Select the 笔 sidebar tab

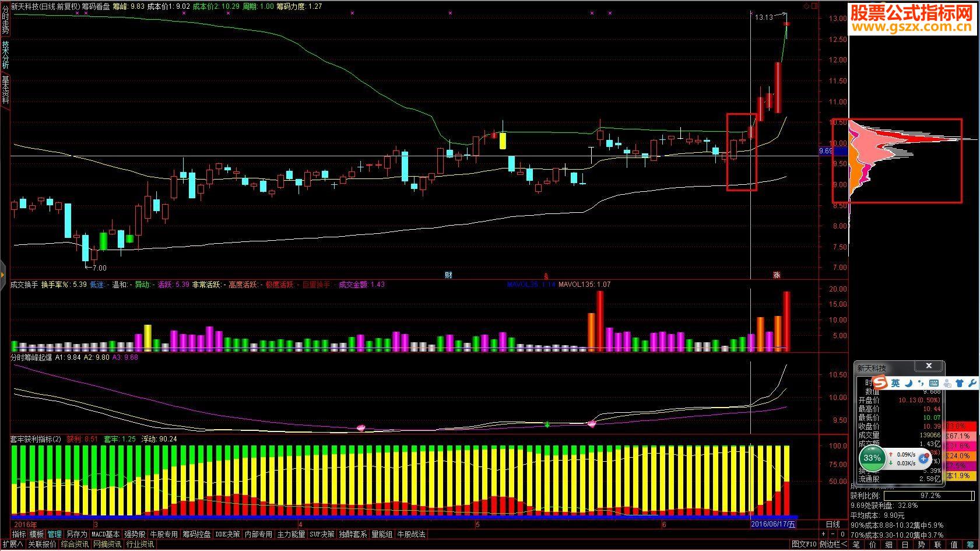(x=856, y=545)
